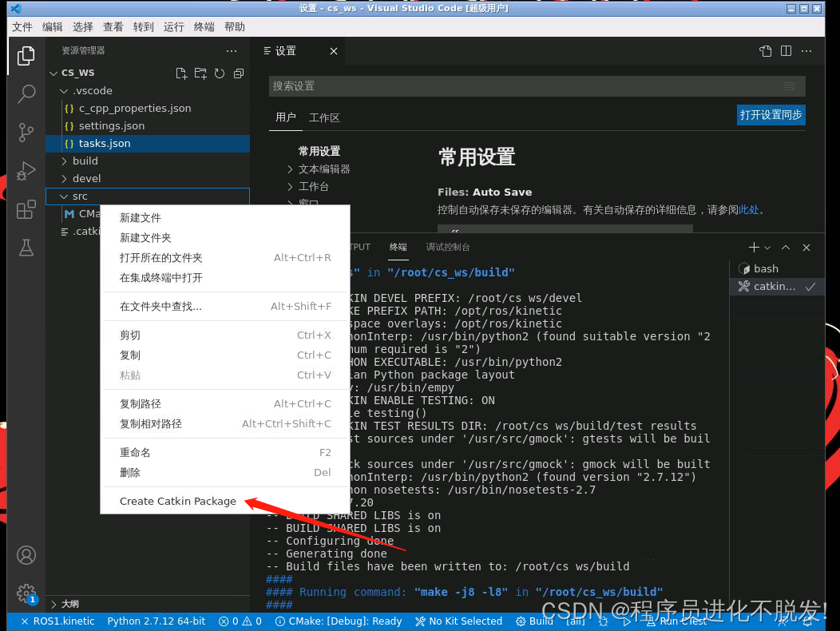This screenshot has height=631, width=840.
Task: Maximize the terminal panel
Action: 786,247
